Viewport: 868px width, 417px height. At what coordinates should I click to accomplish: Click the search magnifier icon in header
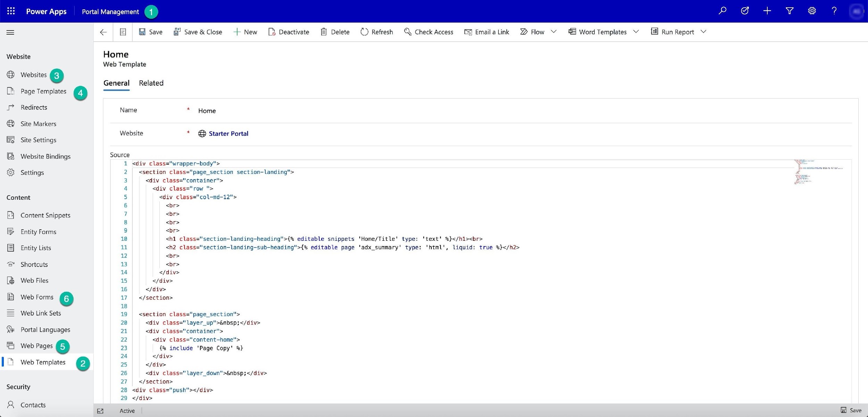pos(723,11)
